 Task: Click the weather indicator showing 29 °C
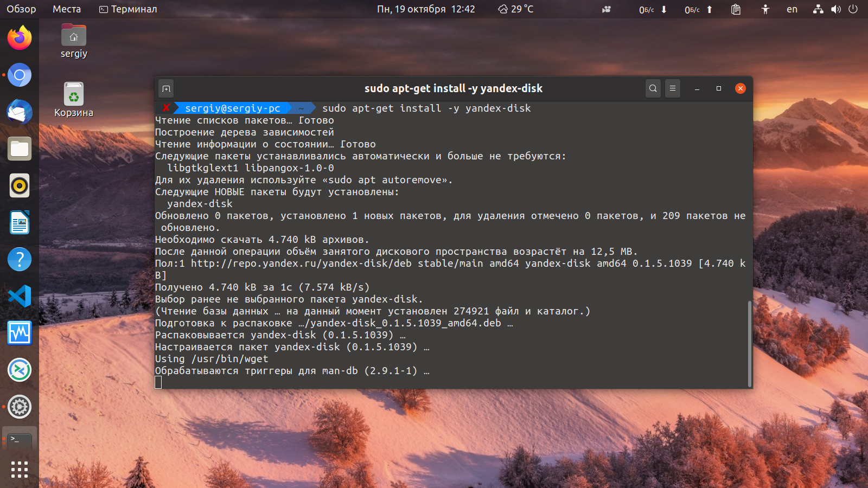[x=516, y=9]
